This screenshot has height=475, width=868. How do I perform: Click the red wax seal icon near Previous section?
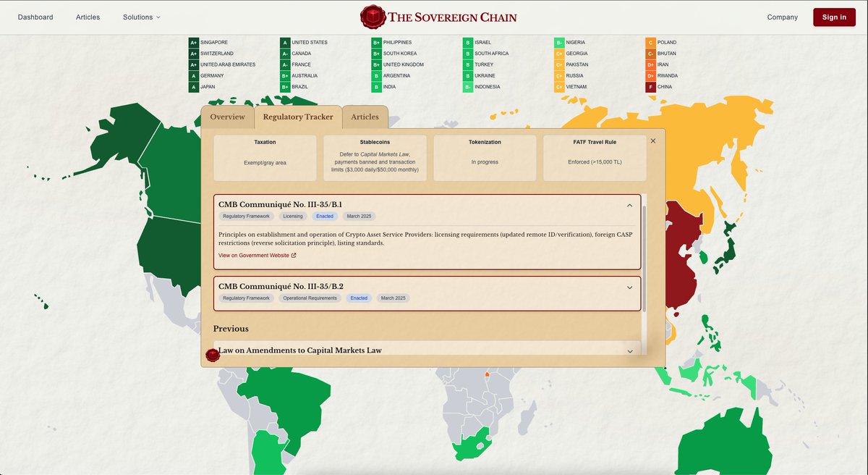click(213, 355)
